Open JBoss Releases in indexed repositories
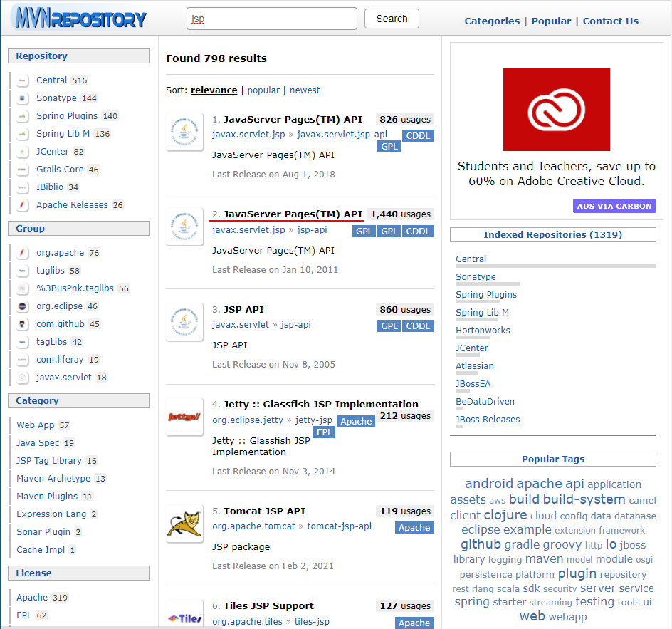This screenshot has width=672, height=629. pos(488,420)
